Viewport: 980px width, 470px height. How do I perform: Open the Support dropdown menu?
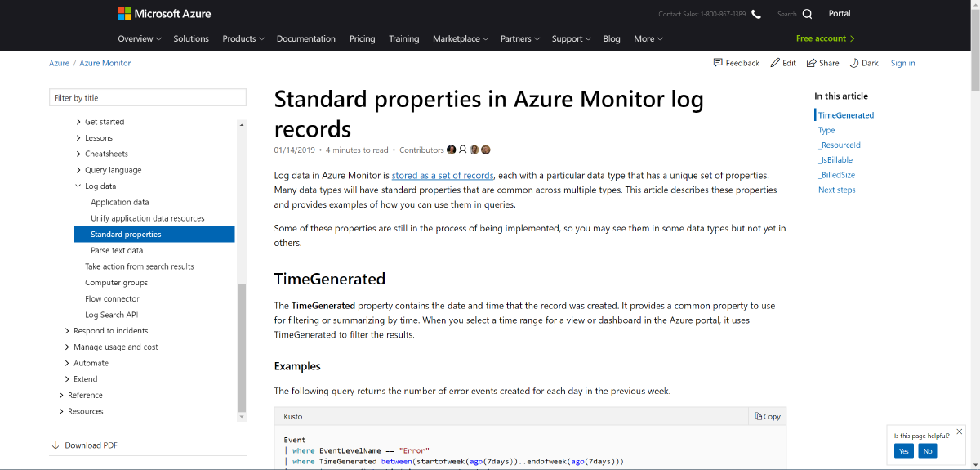[x=572, y=38]
